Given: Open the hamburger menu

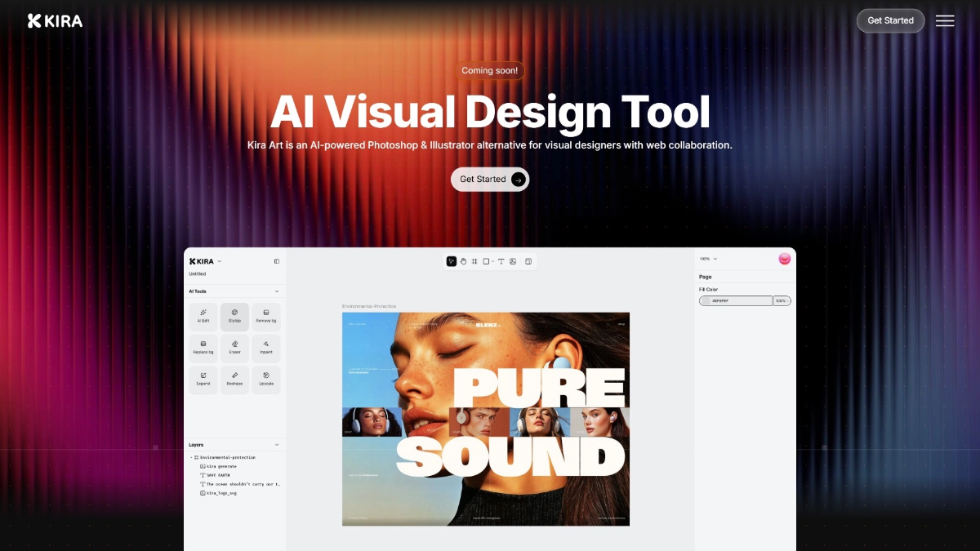Looking at the screenshot, I should pyautogui.click(x=945, y=21).
